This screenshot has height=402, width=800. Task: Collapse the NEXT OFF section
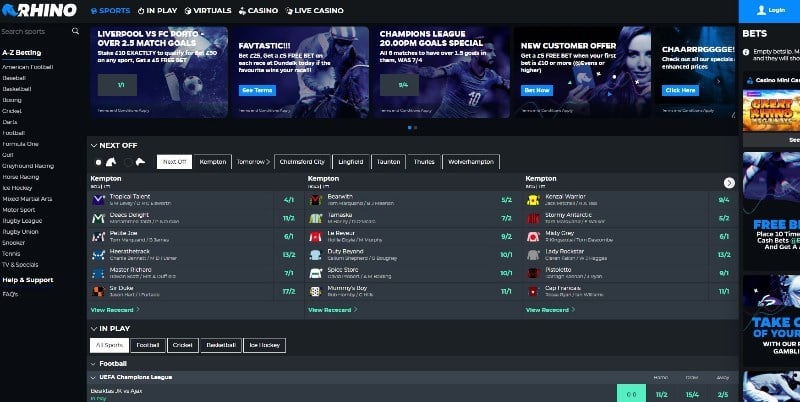(94, 145)
